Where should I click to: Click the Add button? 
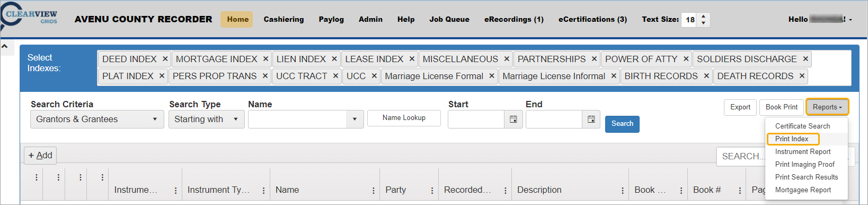pyautogui.click(x=40, y=155)
